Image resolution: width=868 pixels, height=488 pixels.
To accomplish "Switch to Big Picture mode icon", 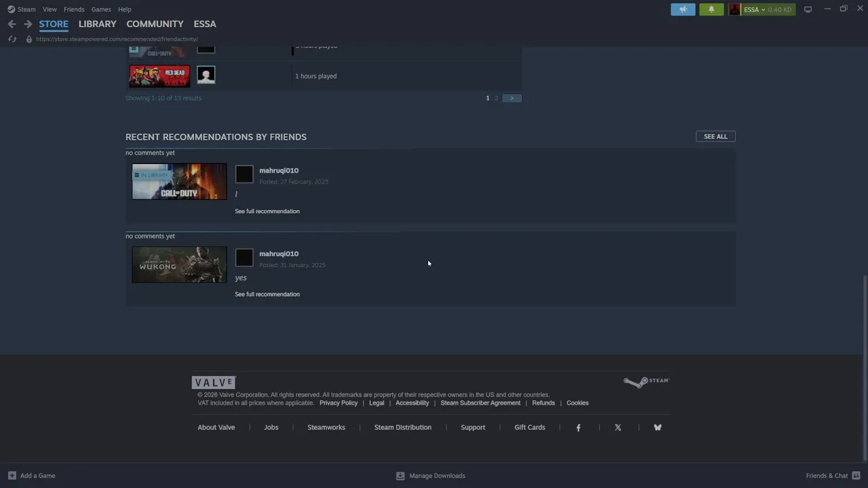I will click(808, 9).
